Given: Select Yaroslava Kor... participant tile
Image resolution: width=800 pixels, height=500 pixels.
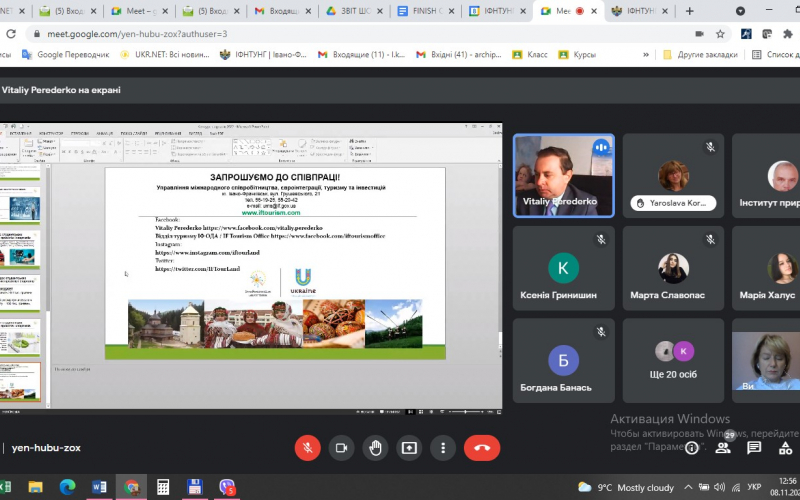Looking at the screenshot, I should 673,176.
